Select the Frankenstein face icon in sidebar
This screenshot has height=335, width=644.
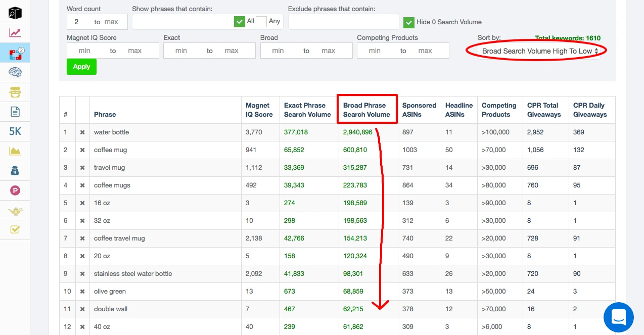point(15,92)
